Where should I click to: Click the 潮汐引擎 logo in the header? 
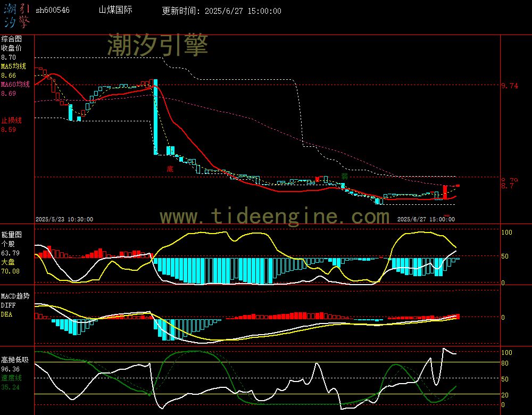[16, 15]
